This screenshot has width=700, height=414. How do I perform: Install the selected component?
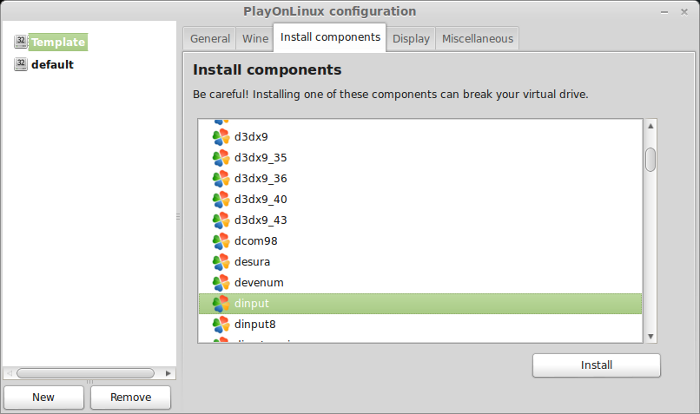(596, 365)
